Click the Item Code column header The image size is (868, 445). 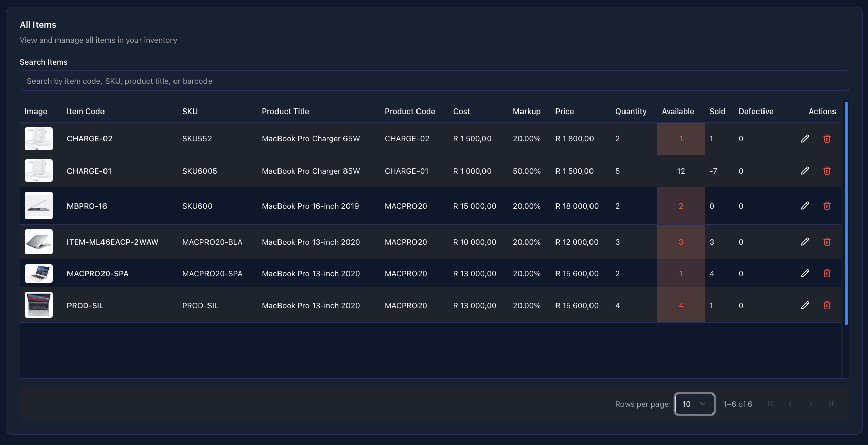coord(86,112)
